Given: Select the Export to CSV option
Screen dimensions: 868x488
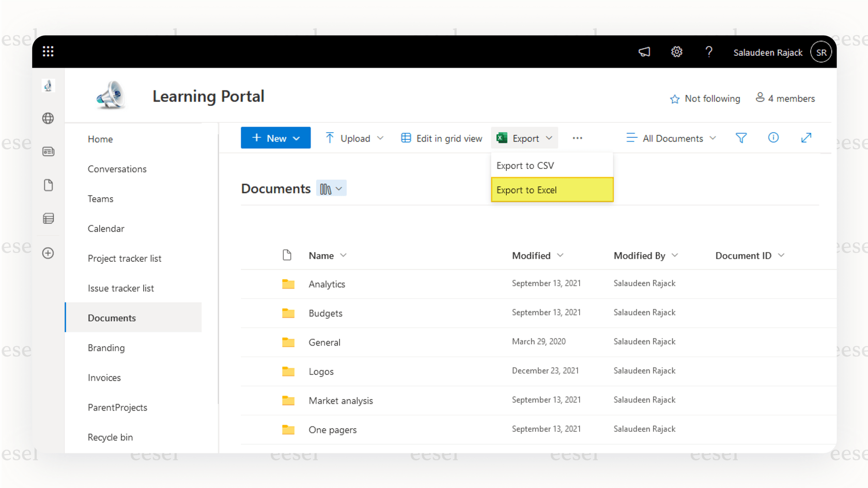Looking at the screenshot, I should click(525, 165).
